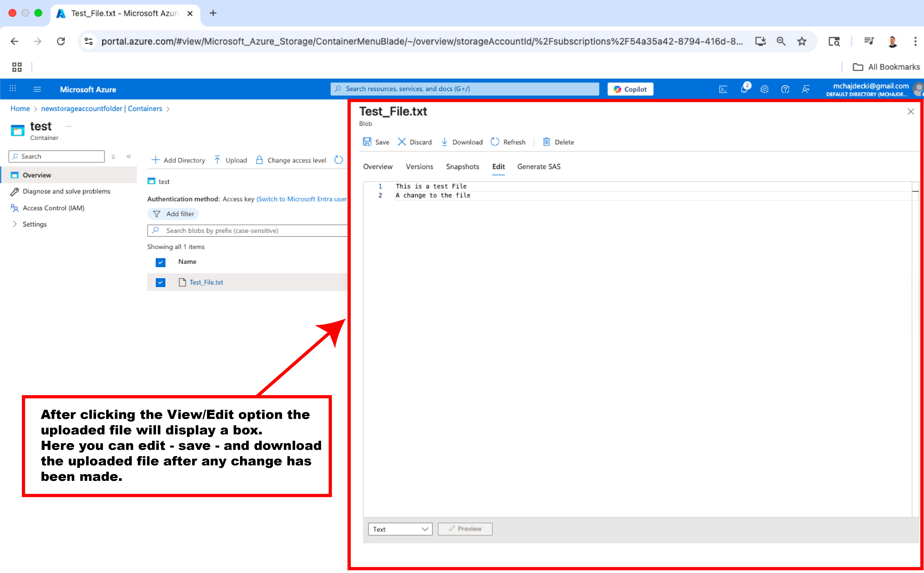Open Azure notifications bell

pos(744,89)
